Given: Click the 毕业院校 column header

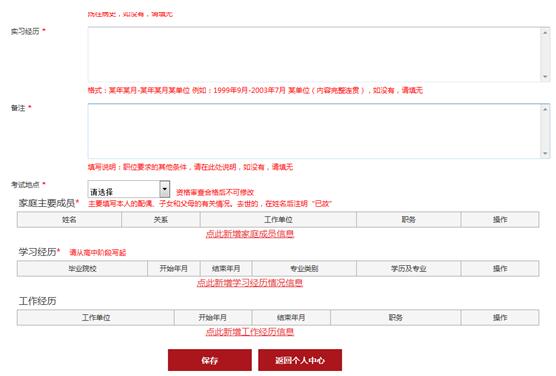Looking at the screenshot, I should (82, 269).
